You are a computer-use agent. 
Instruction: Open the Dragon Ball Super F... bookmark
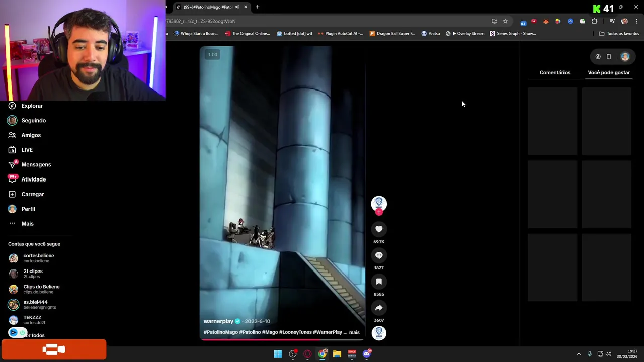[392, 34]
